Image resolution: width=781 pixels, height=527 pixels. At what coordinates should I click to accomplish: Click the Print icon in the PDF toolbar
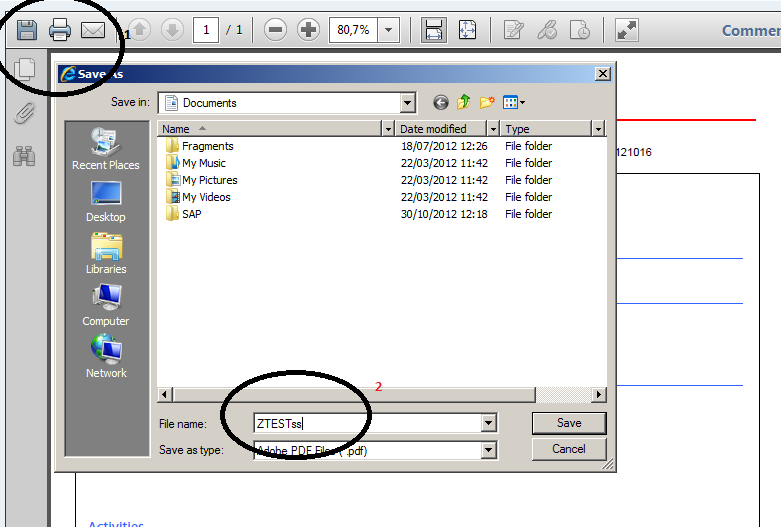60,30
